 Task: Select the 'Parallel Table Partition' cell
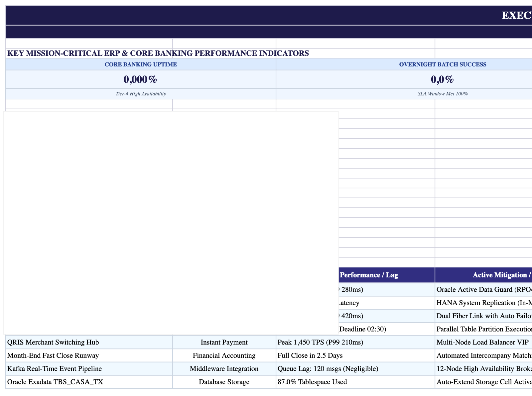pos(484,329)
